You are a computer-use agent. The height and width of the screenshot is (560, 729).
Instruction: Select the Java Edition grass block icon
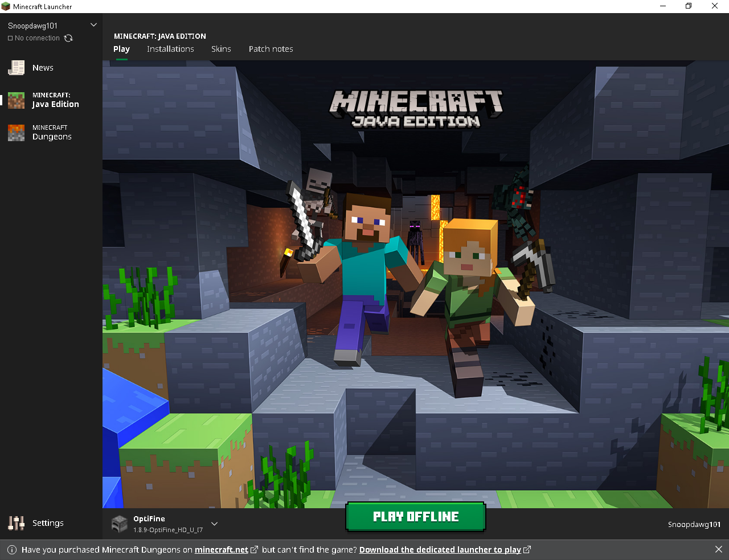[16, 100]
